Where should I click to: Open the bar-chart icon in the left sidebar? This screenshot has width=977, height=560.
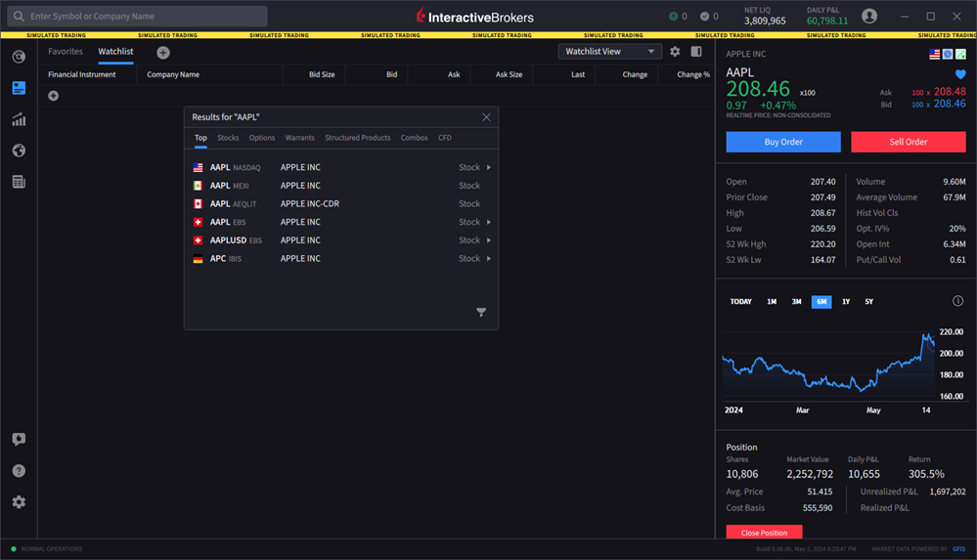(x=19, y=119)
